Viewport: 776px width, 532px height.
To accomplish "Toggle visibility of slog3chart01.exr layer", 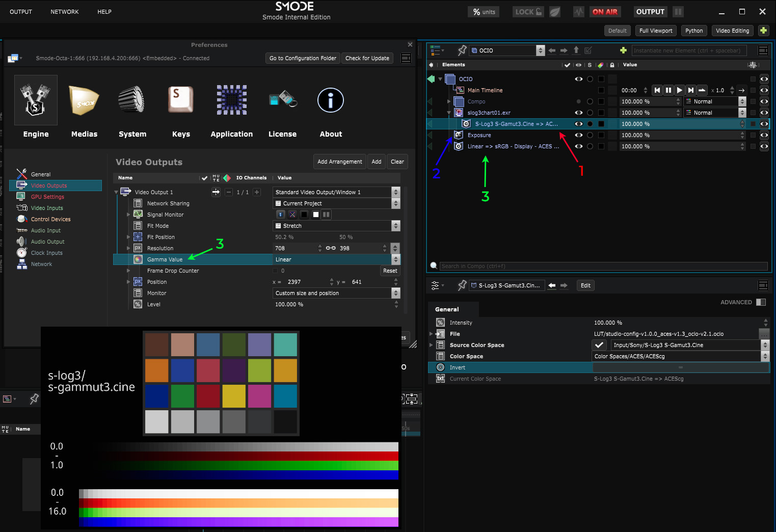I will [578, 113].
